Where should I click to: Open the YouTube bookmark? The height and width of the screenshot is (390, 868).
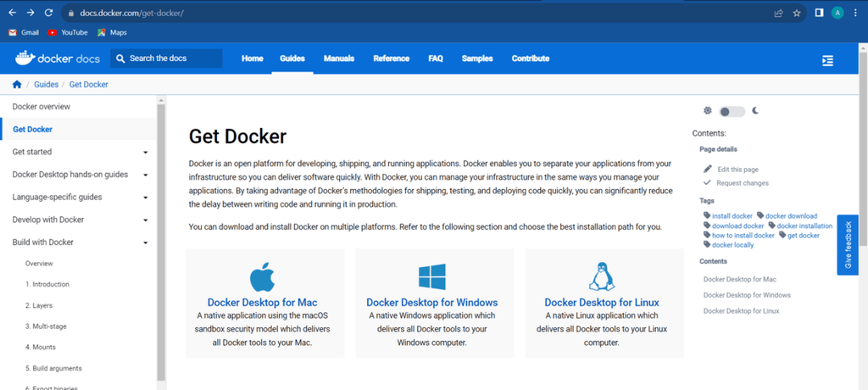click(x=68, y=33)
